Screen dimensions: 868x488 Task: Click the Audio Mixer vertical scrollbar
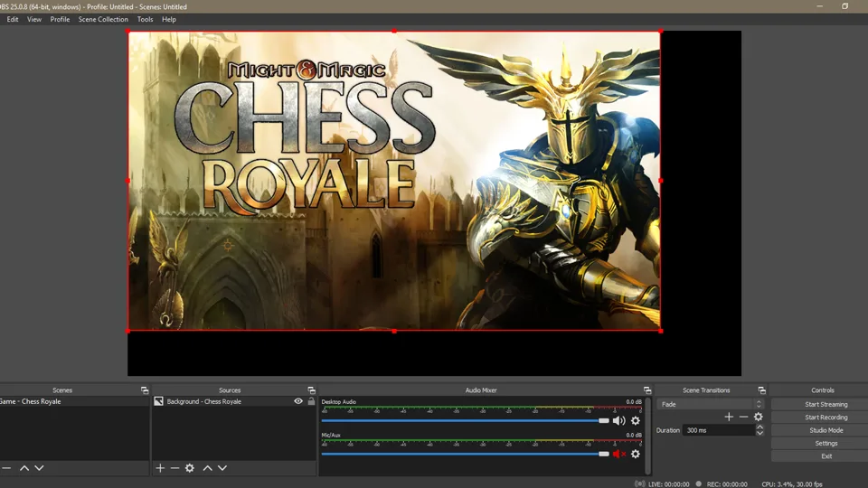point(647,436)
